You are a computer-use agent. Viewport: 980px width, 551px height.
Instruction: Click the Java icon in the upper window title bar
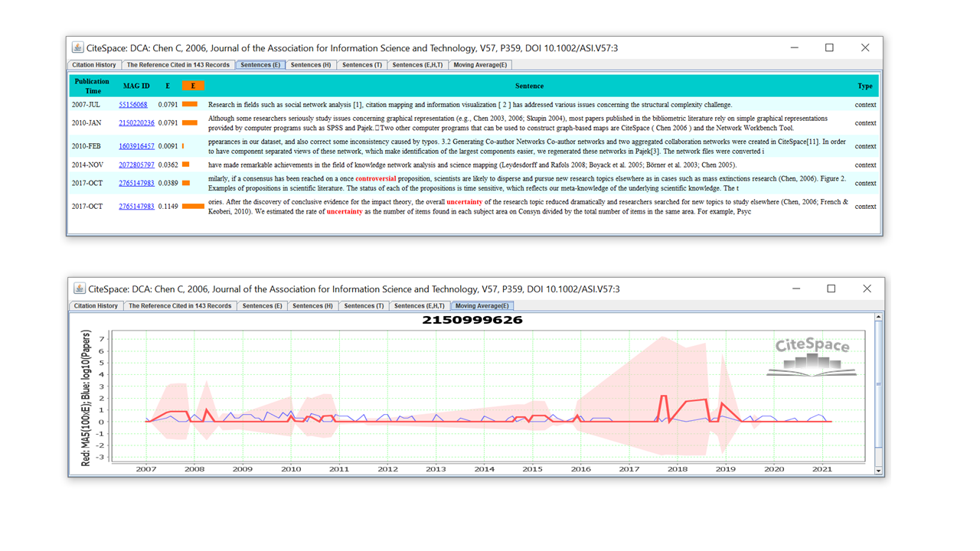click(x=77, y=47)
